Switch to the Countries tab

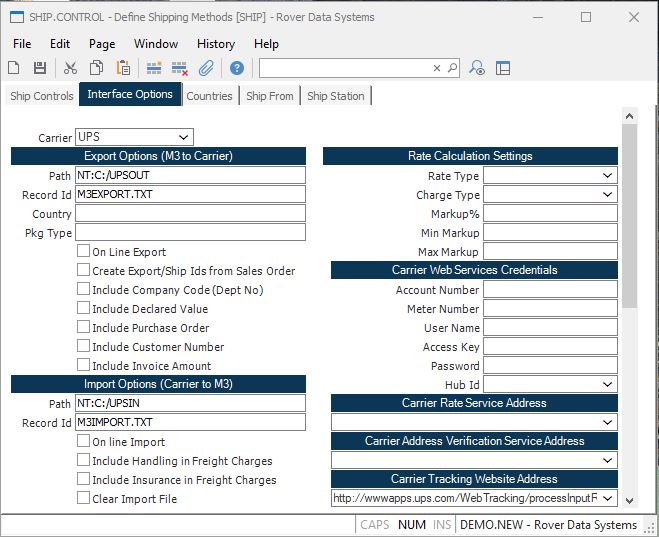pyautogui.click(x=209, y=96)
